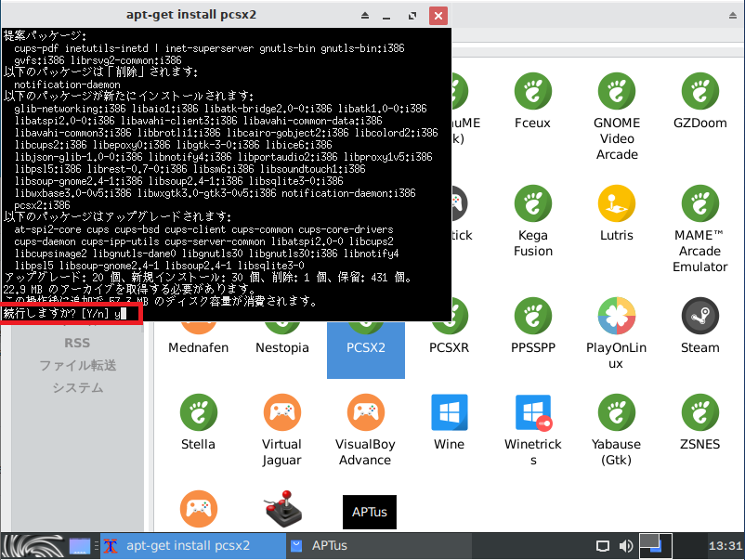745x560 pixels.
Task: Open the PPSSPP emulator entry
Action: click(532, 316)
